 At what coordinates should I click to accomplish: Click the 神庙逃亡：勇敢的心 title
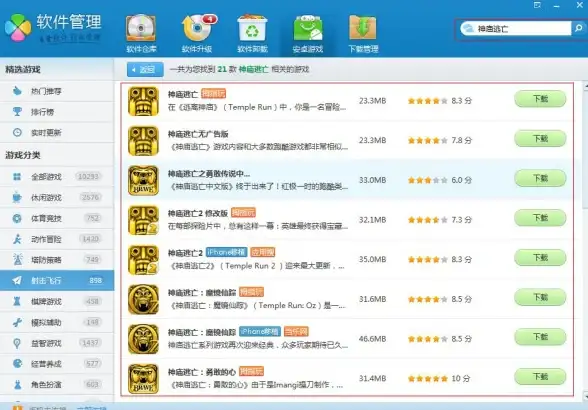[202, 372]
